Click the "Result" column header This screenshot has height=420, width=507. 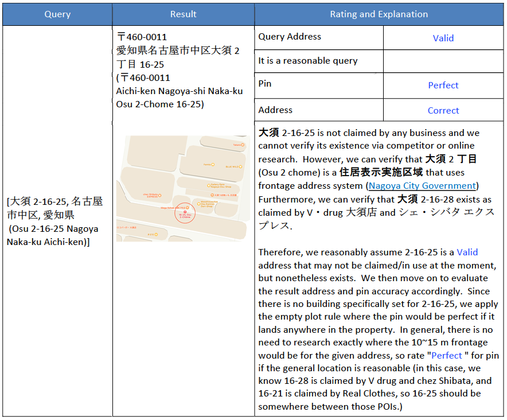(183, 14)
